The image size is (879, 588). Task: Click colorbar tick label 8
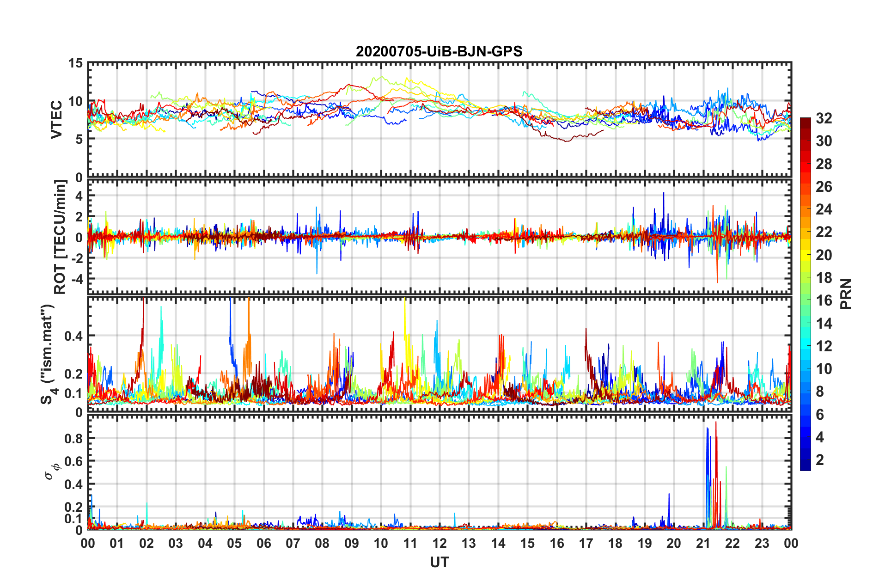point(820,392)
